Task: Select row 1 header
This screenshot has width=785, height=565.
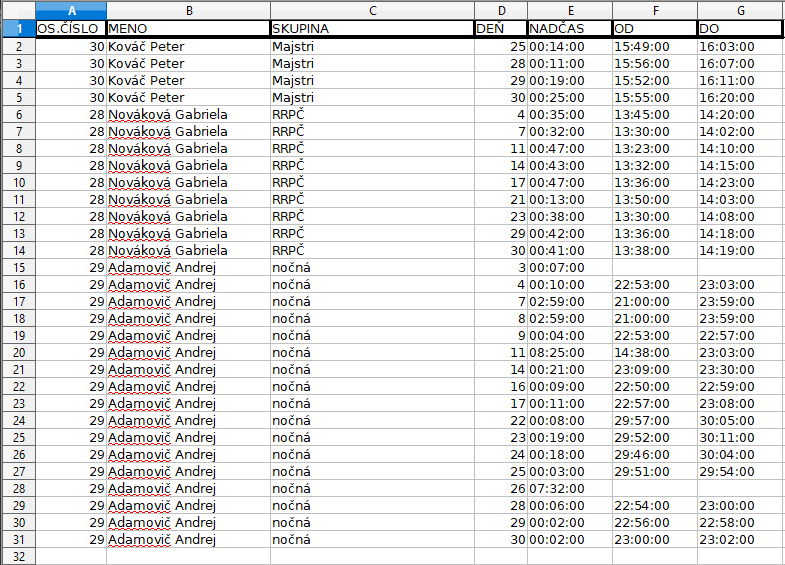Action: 19,29
